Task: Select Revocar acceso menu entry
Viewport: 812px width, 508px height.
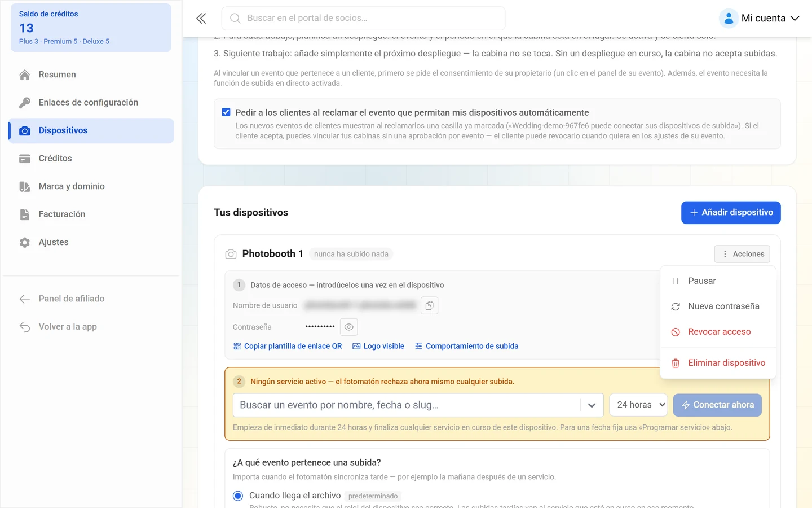Action: click(x=718, y=332)
